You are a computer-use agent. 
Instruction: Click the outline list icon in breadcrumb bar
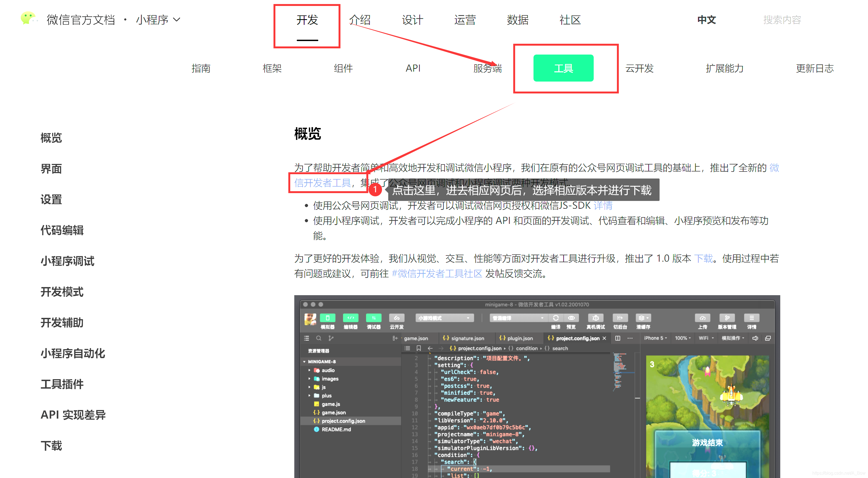pos(407,348)
